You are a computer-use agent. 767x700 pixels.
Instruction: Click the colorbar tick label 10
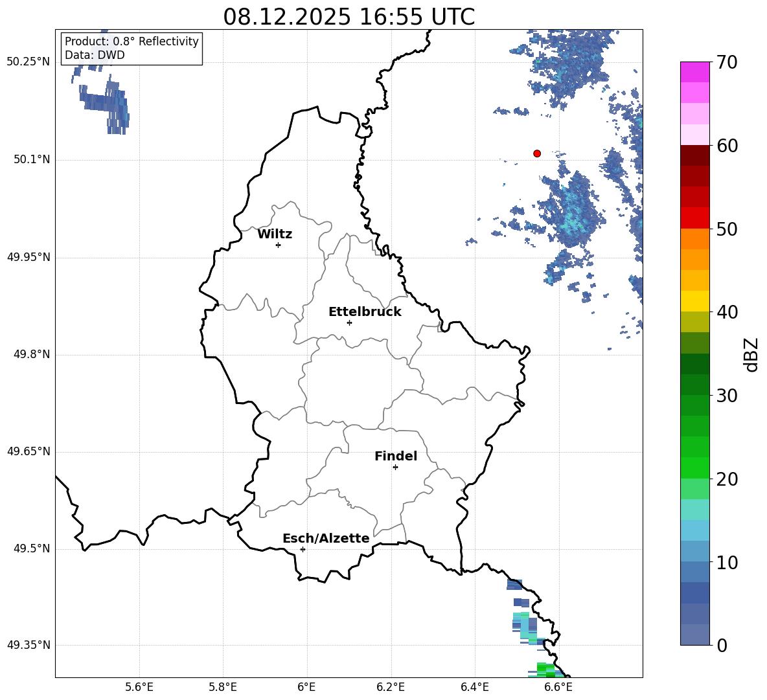(x=727, y=562)
